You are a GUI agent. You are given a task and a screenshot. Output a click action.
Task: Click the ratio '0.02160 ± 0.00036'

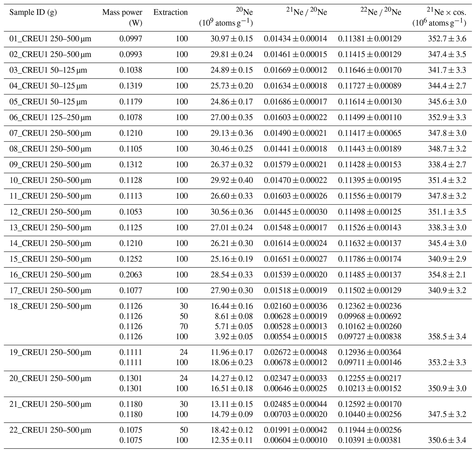click(x=295, y=306)
